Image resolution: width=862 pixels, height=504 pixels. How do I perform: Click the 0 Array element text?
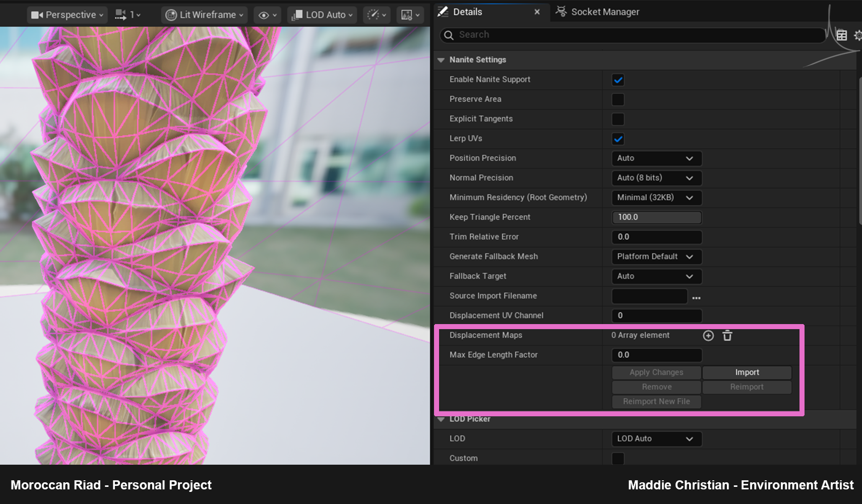pyautogui.click(x=640, y=335)
